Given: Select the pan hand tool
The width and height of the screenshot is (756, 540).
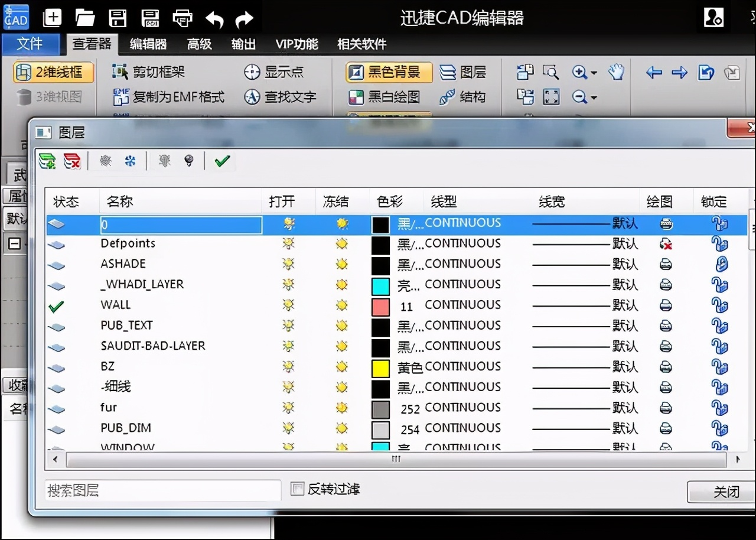Looking at the screenshot, I should tap(616, 72).
